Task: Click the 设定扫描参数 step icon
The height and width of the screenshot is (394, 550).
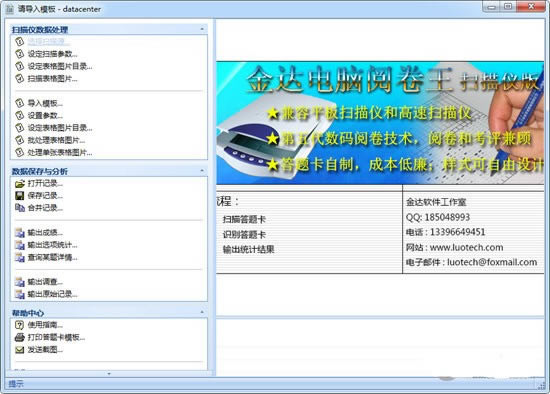Action: coord(20,54)
